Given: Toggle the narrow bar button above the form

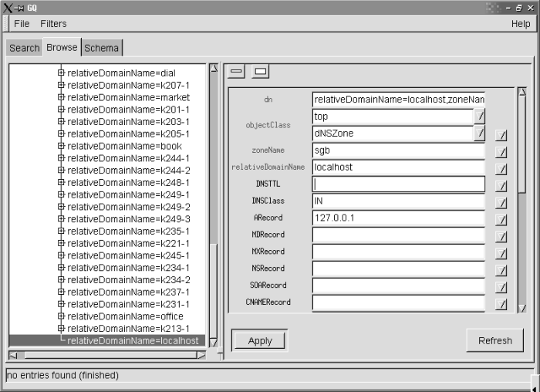Looking at the screenshot, I should (237, 72).
